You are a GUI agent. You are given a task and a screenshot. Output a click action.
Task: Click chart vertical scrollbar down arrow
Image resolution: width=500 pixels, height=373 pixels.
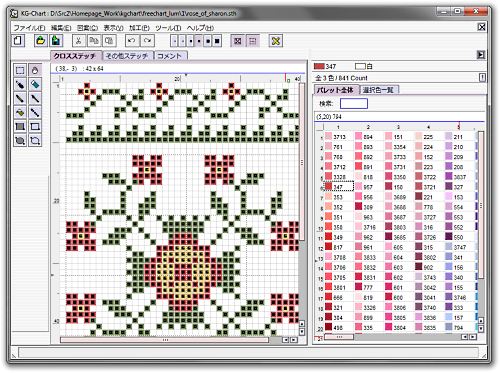pos(302,332)
